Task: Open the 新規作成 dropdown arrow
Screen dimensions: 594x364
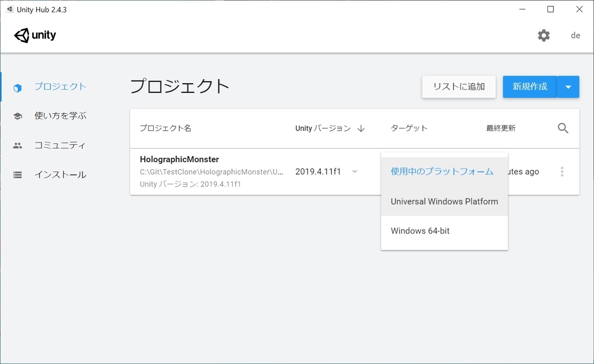Action: 568,87
